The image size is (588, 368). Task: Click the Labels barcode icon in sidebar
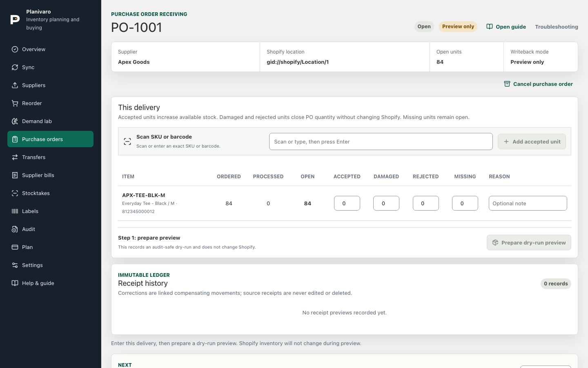coord(15,211)
